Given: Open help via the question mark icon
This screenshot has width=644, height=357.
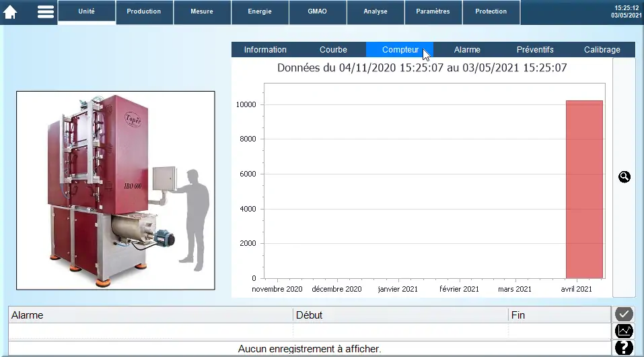Looking at the screenshot, I should pyautogui.click(x=624, y=348).
